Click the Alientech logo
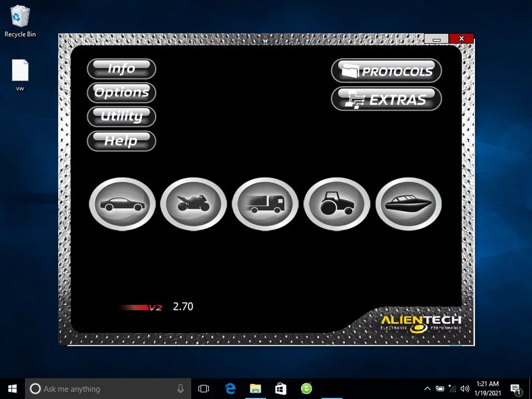 (x=421, y=324)
